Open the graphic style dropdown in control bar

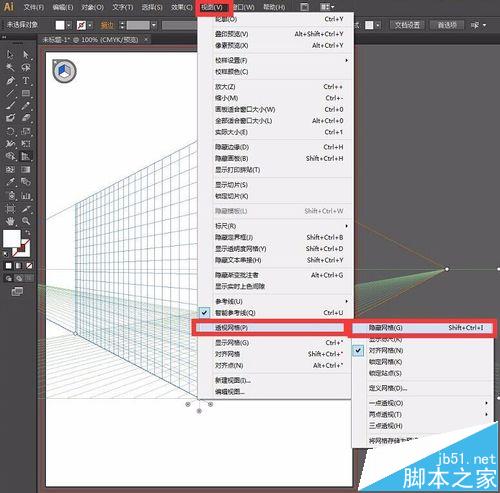coord(377,25)
